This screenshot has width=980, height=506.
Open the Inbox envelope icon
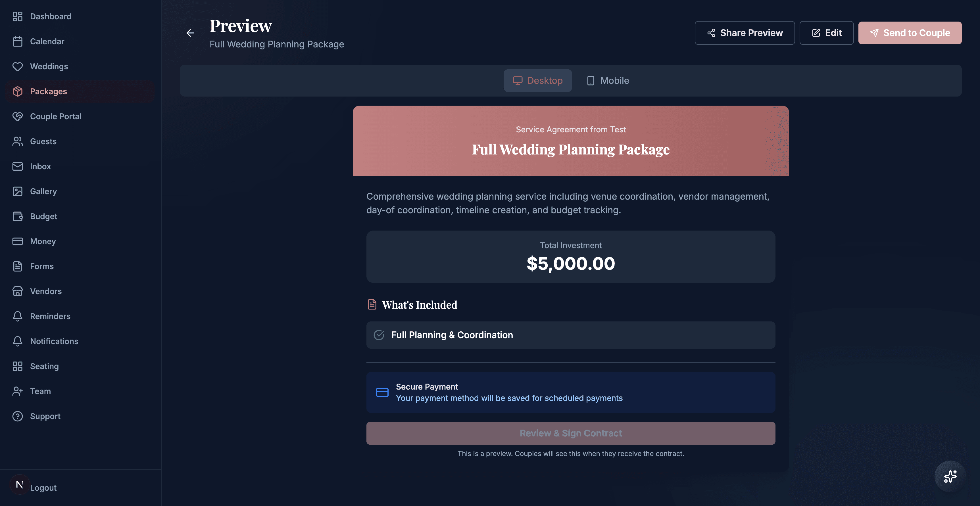(18, 166)
